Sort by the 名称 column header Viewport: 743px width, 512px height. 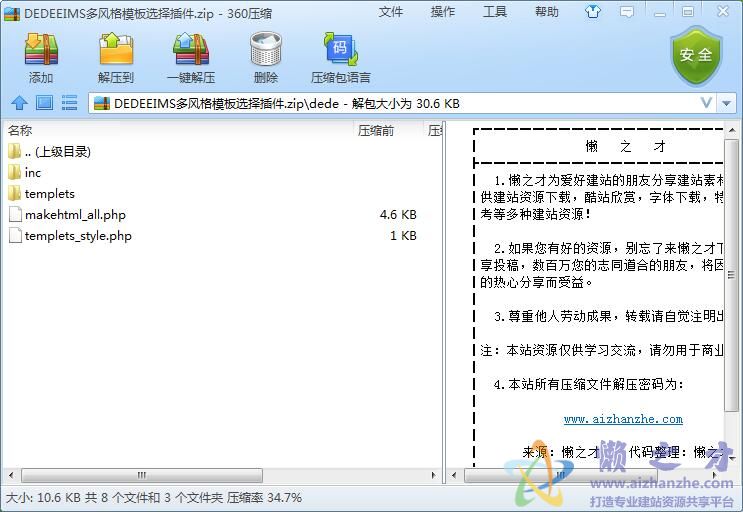pyautogui.click(x=20, y=131)
